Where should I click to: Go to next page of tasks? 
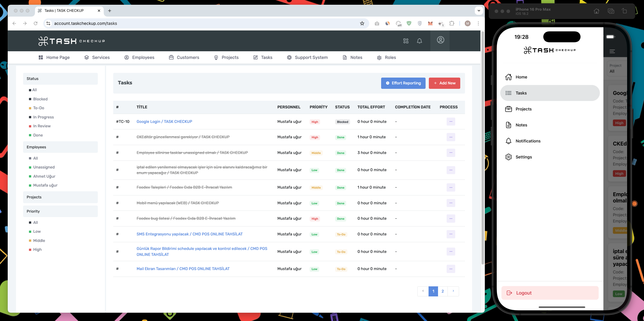tap(453, 291)
